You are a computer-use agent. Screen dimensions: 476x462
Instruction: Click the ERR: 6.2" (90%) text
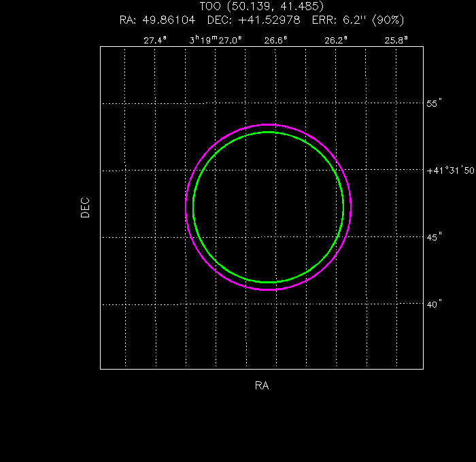coord(358,20)
